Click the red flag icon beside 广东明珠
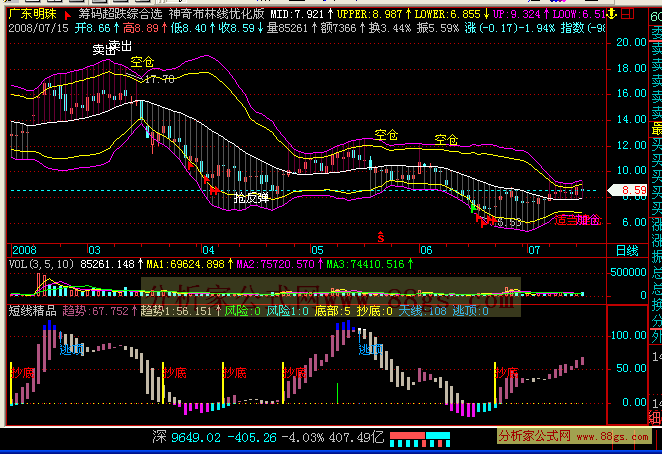The height and width of the screenshot is (454, 662). coord(67,15)
